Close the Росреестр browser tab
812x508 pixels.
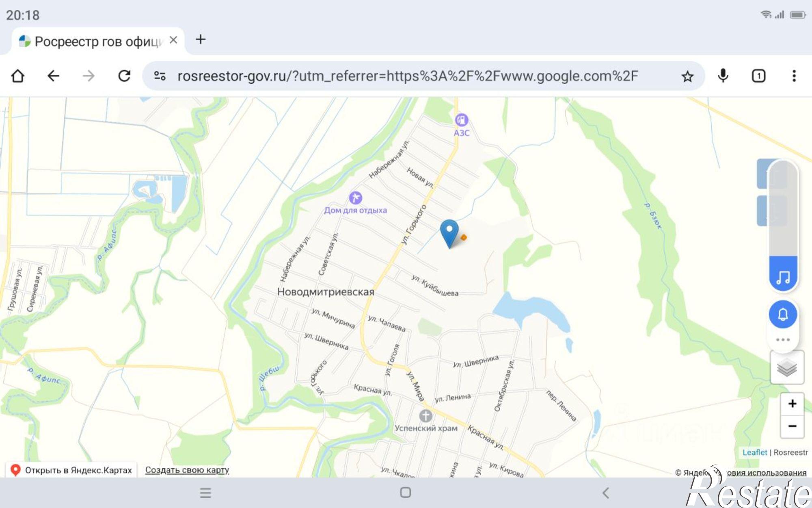[173, 40]
